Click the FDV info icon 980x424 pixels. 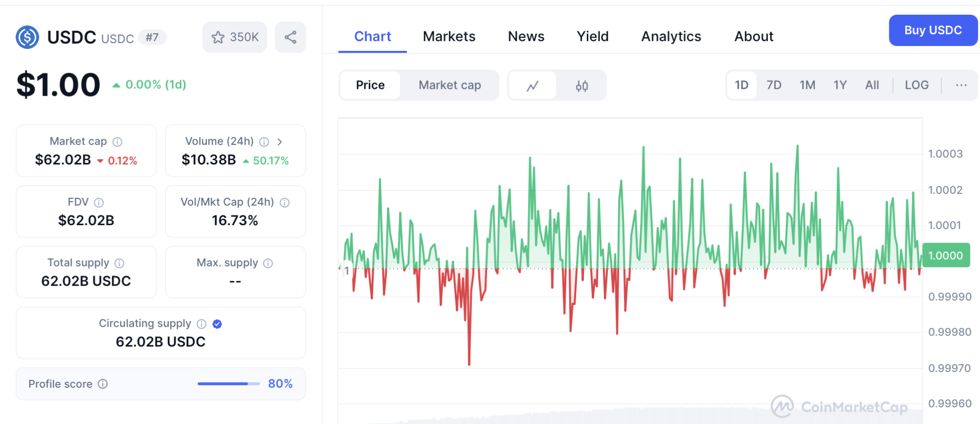(99, 203)
